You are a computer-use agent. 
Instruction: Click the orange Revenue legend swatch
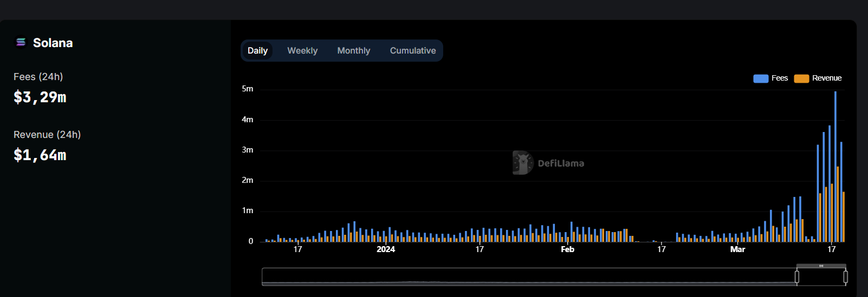(x=801, y=78)
